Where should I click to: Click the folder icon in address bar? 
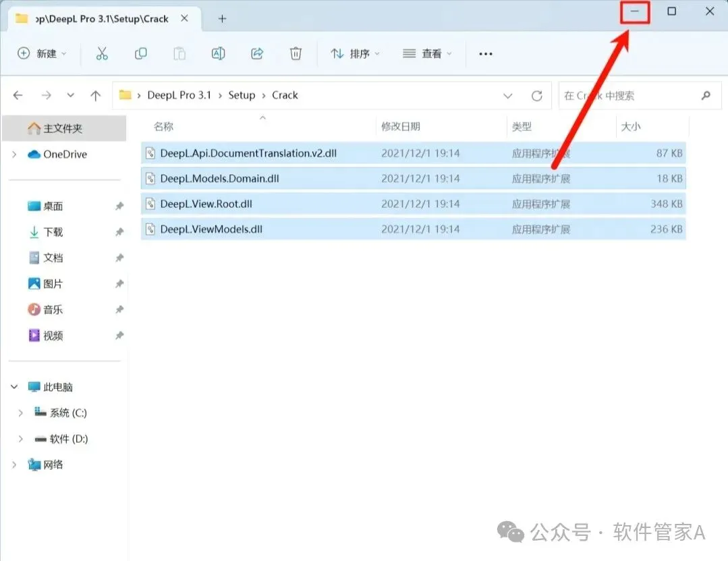pyautogui.click(x=125, y=95)
